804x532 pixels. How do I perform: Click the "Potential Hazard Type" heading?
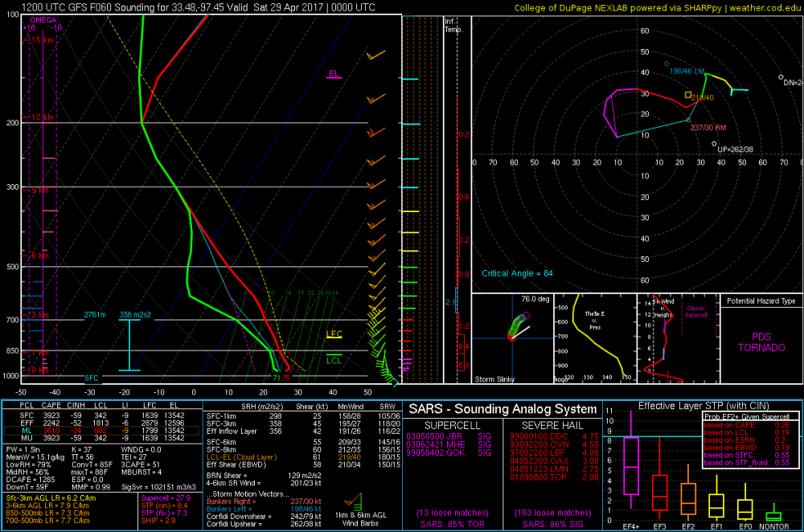761,301
